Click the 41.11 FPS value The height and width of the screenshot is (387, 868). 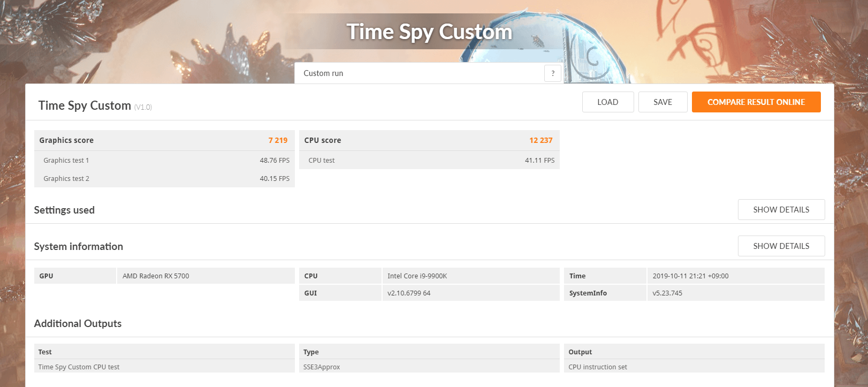539,161
